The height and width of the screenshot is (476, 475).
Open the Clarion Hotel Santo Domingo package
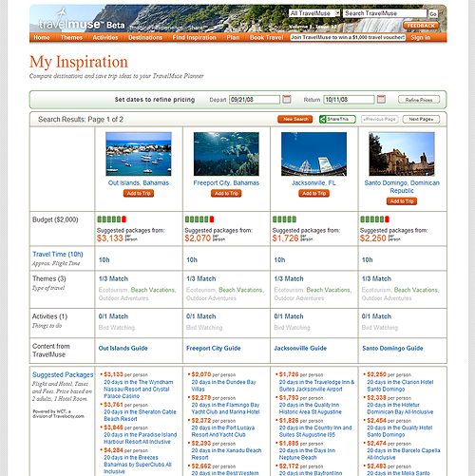tap(400, 386)
